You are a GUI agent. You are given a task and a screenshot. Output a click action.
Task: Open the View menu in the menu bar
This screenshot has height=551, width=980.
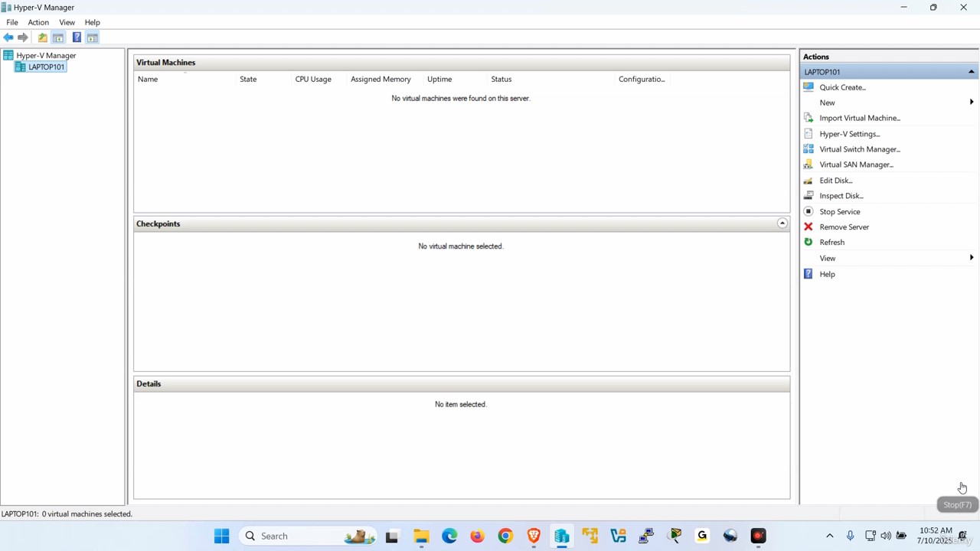pos(67,22)
